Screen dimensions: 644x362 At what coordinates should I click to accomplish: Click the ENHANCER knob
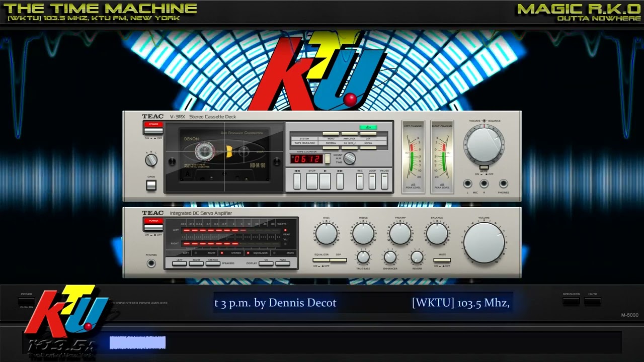point(390,257)
